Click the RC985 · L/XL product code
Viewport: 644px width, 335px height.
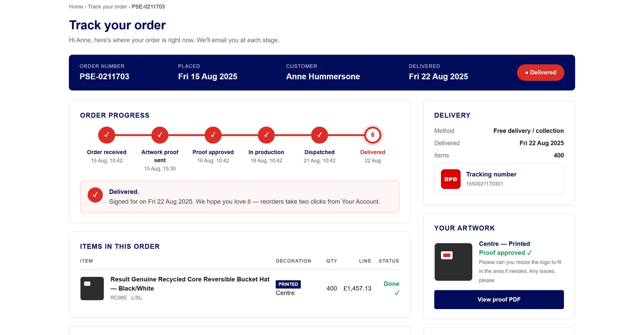126,297
